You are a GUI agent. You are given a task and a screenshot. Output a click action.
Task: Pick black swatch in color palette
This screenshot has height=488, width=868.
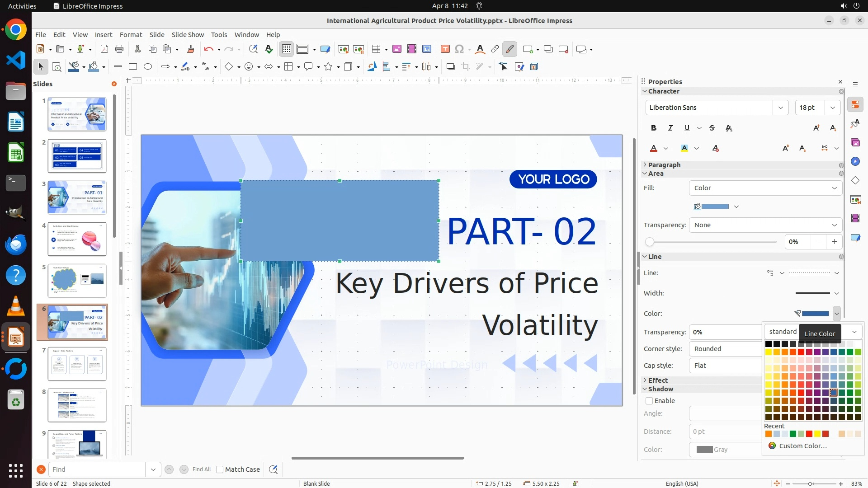[x=769, y=344]
